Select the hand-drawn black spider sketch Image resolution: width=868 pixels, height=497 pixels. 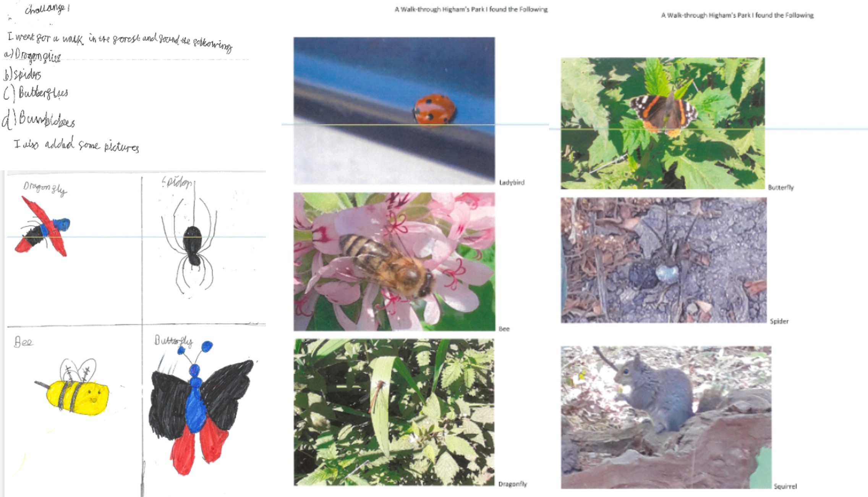pyautogui.click(x=189, y=239)
